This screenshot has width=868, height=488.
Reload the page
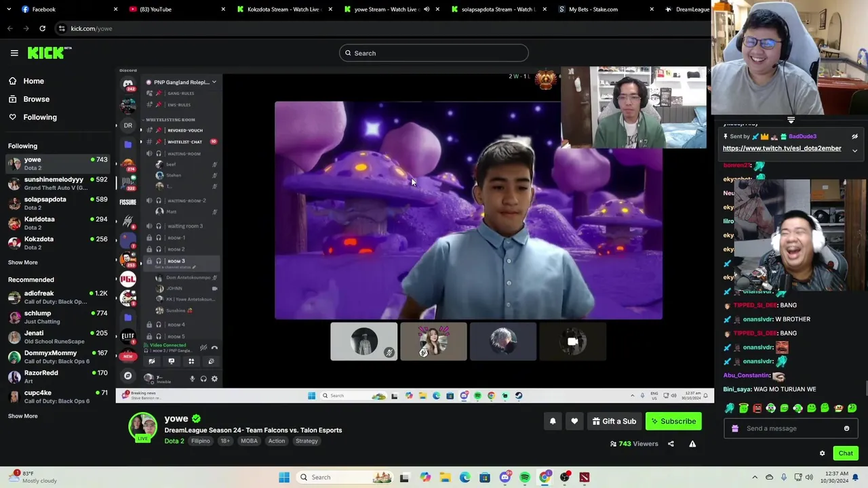tap(42, 28)
